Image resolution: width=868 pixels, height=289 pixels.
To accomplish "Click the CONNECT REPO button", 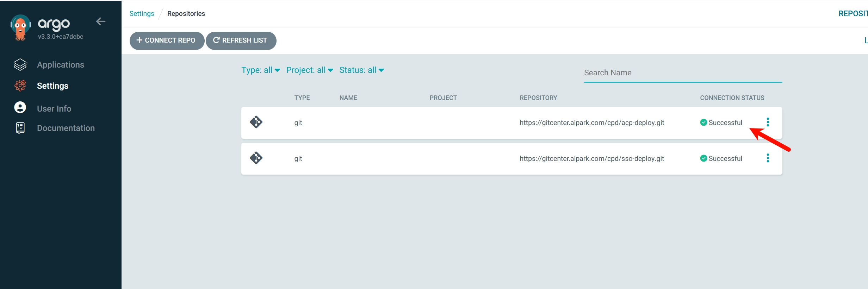I will click(x=167, y=40).
